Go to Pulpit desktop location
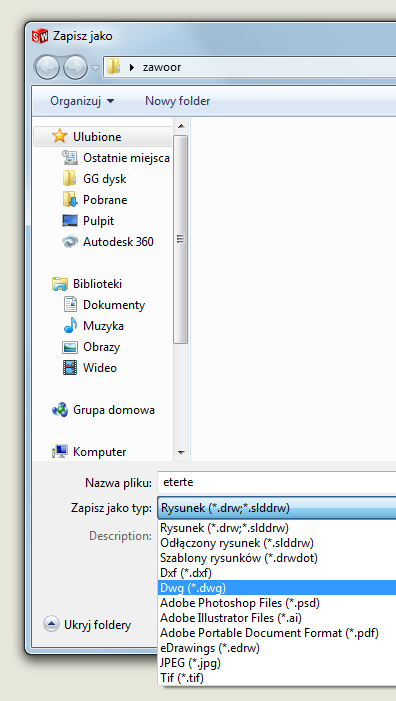The width and height of the screenshot is (396, 701). (x=98, y=221)
